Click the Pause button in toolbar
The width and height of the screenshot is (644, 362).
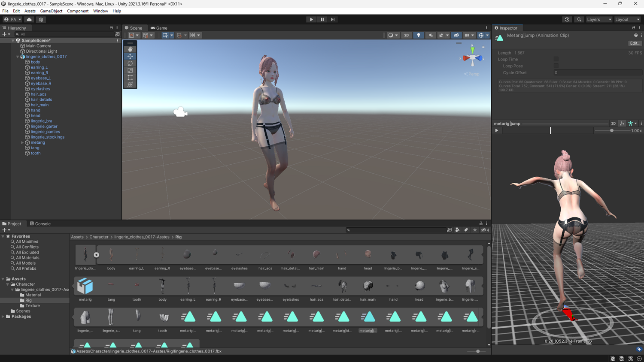click(x=322, y=19)
